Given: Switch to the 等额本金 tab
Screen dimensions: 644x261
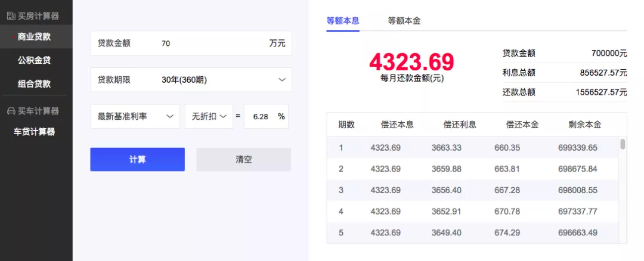Looking at the screenshot, I should 404,20.
